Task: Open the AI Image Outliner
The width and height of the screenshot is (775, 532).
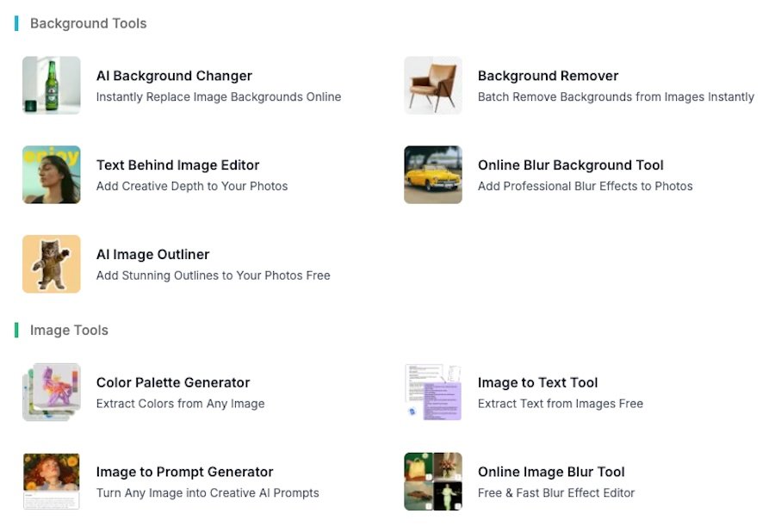Action: 152,255
